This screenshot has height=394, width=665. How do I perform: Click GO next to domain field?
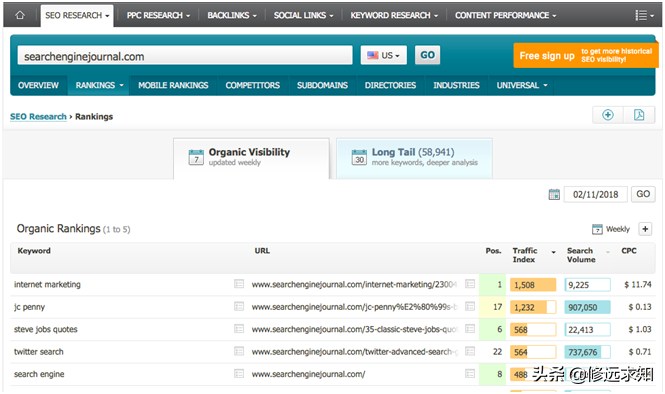(x=428, y=55)
